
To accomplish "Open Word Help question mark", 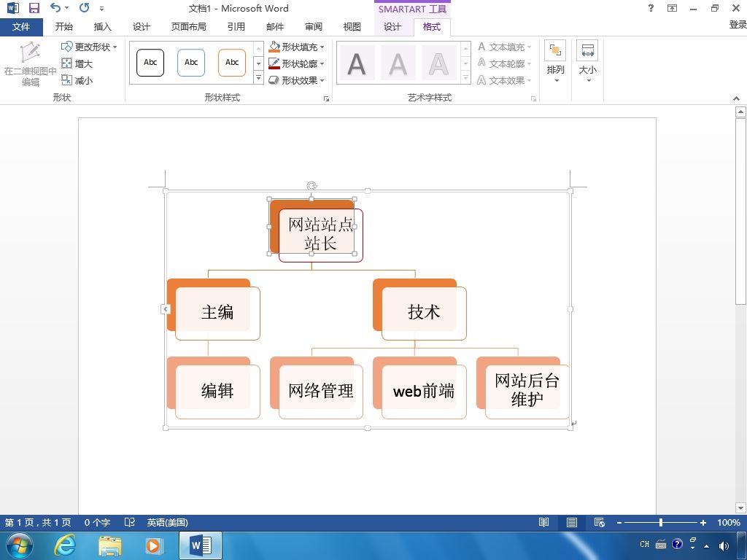I will point(651,8).
